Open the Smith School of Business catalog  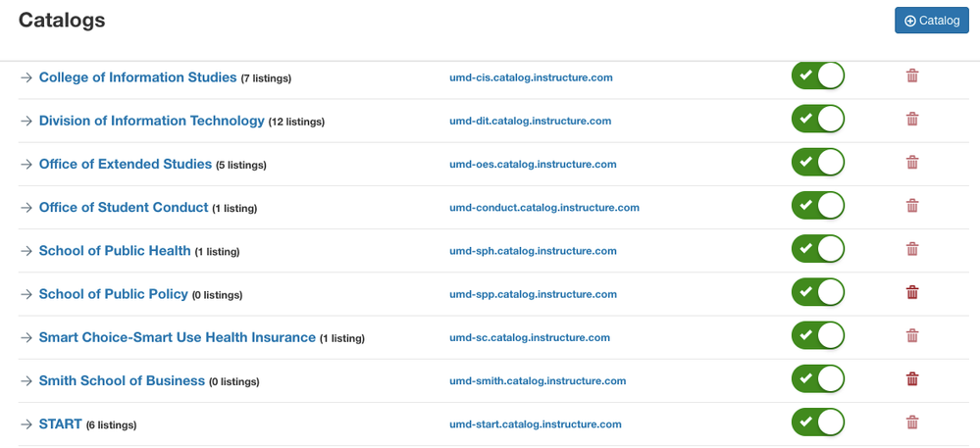[x=122, y=381]
